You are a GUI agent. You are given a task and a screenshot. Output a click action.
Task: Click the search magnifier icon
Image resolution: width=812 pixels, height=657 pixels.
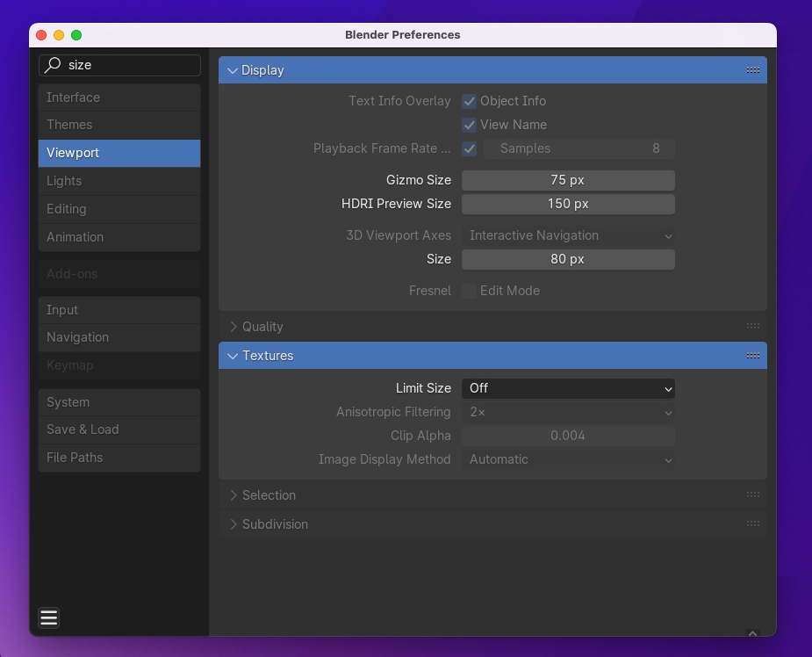click(x=53, y=65)
